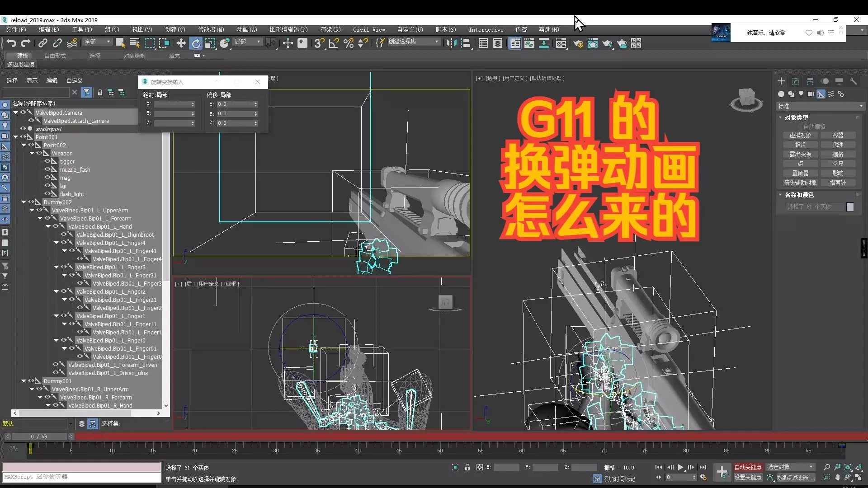The width and height of the screenshot is (868, 488).
Task: Toggle visibility eye for muzzle_flash
Action: tap(47, 169)
